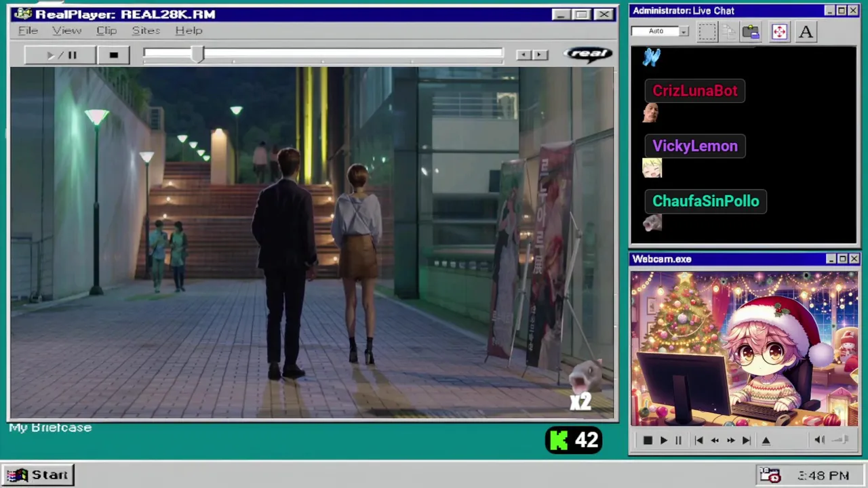
Task: Click the Auto field in Live Chat
Action: pos(656,31)
